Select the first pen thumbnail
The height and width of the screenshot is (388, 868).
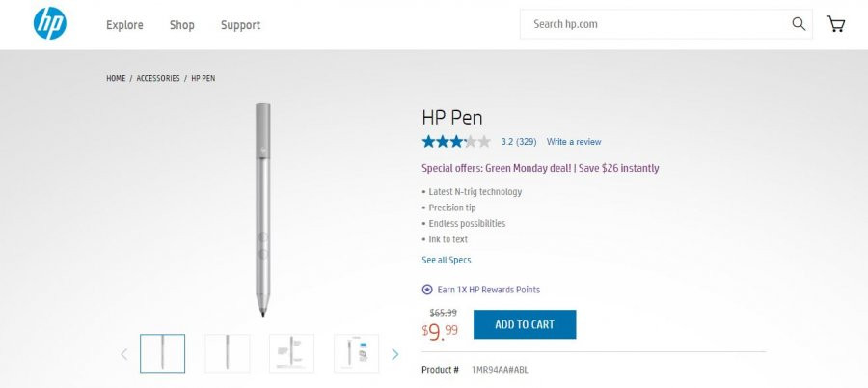coord(162,353)
